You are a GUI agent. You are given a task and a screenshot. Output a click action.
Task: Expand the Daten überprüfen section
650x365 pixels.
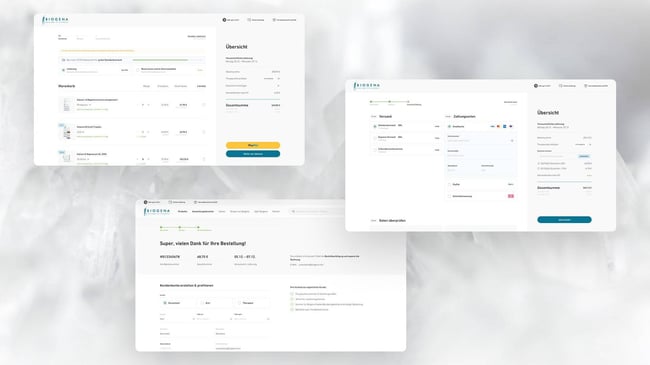click(392, 221)
